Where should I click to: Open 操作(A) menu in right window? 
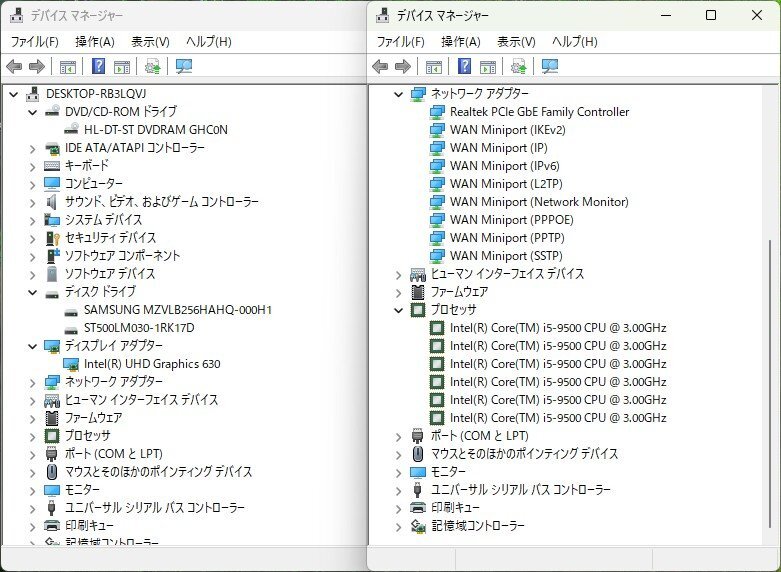click(461, 41)
